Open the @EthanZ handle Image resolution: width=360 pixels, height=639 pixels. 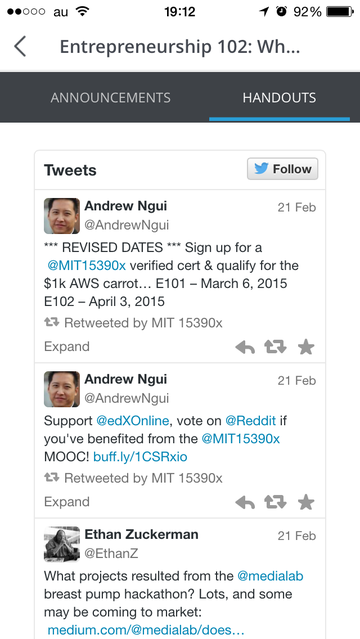coord(111,553)
